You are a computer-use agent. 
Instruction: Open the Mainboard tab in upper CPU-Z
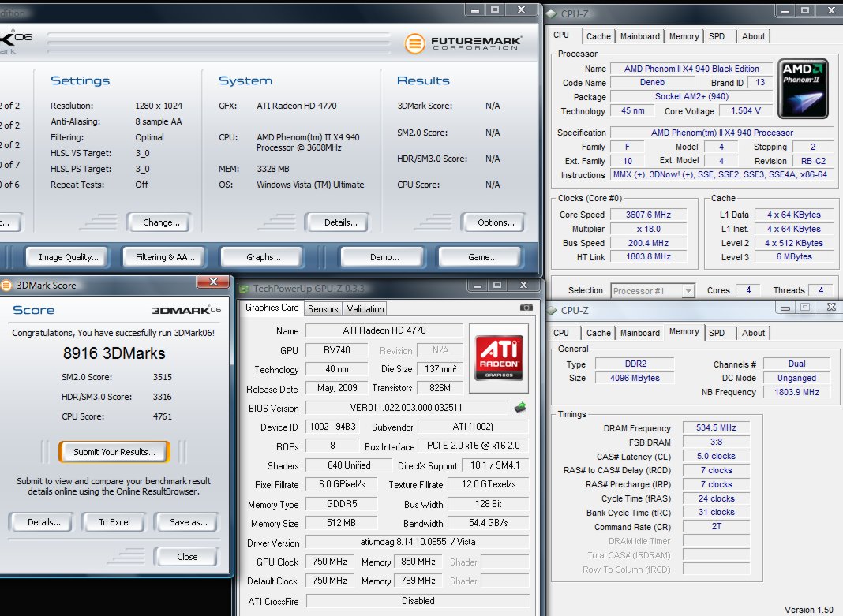(640, 36)
